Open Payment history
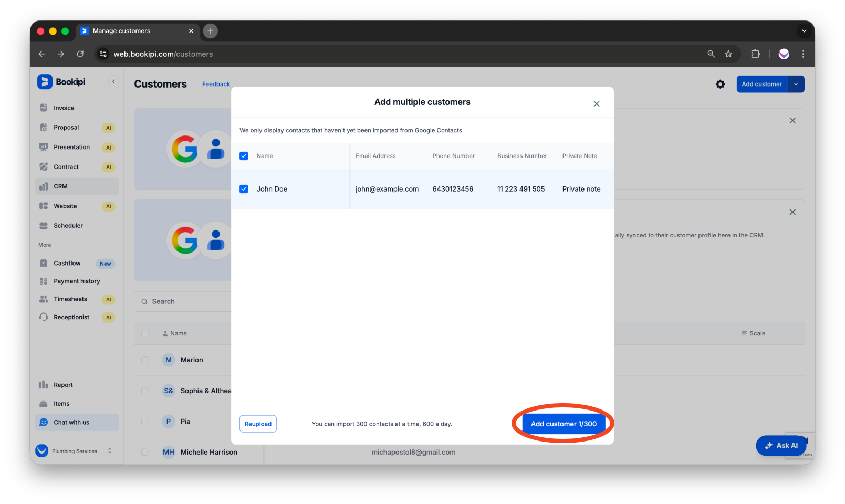Viewport: 845px width, 504px height. pos(77,281)
